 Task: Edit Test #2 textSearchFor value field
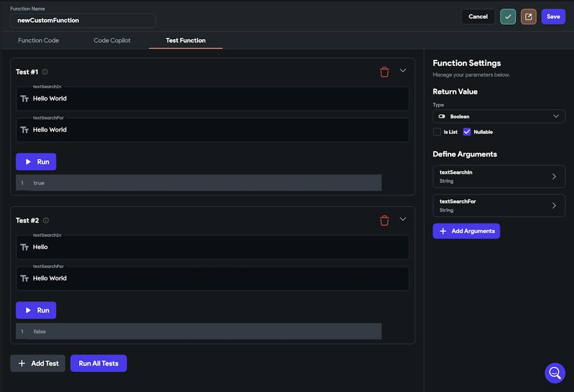pos(212,278)
